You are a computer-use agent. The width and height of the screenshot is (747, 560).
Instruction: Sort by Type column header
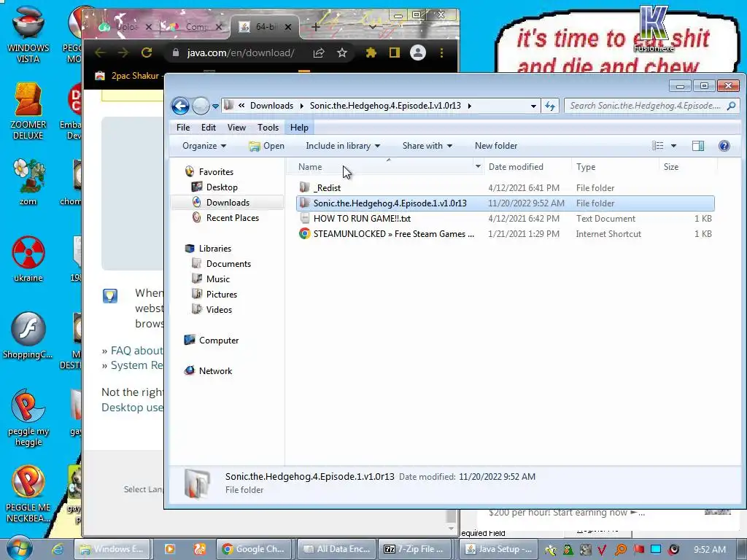pyautogui.click(x=586, y=167)
